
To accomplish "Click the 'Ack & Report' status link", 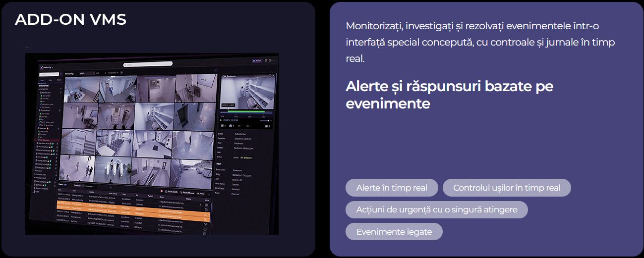I will pos(246,157).
